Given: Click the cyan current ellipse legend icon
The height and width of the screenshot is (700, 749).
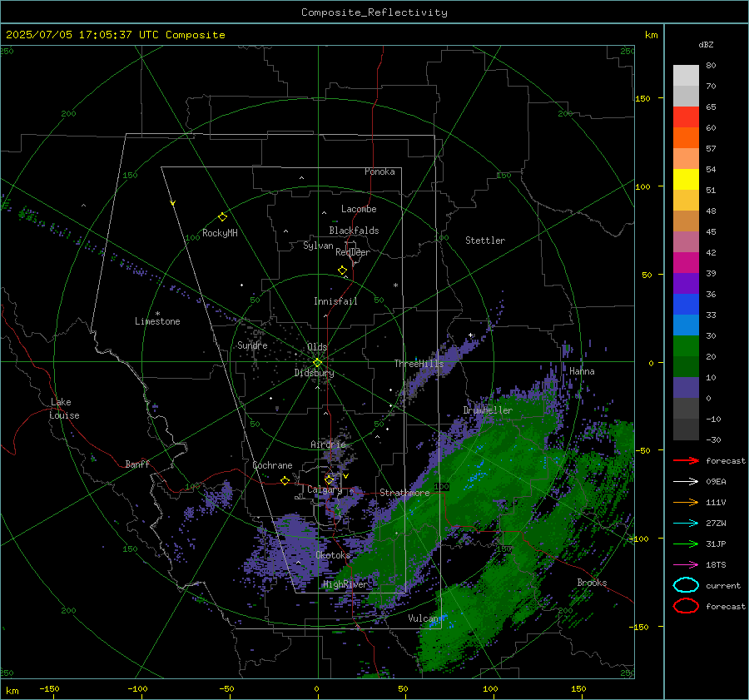Looking at the screenshot, I should tap(686, 585).
